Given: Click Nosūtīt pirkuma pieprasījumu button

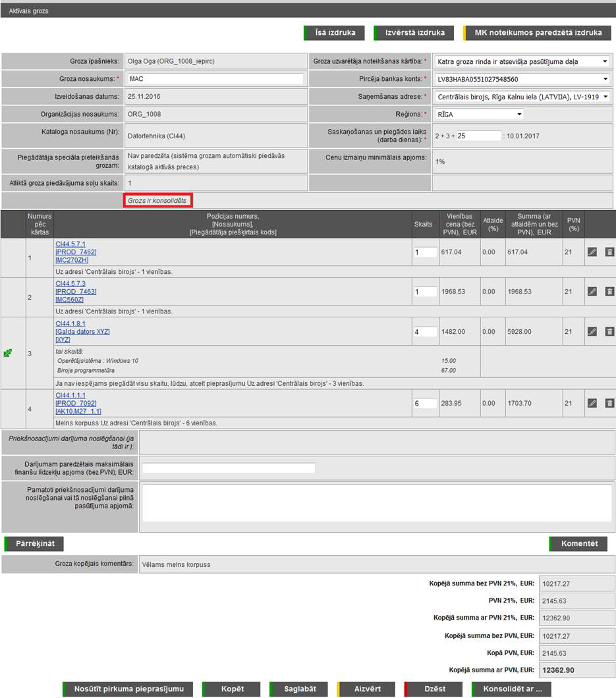Looking at the screenshot, I should [x=128, y=689].
